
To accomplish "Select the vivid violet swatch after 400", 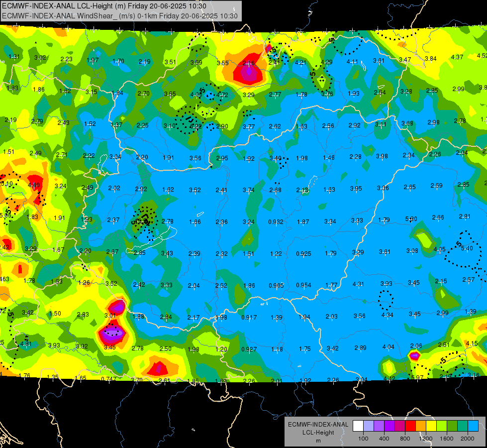I will click(x=389, y=426).
